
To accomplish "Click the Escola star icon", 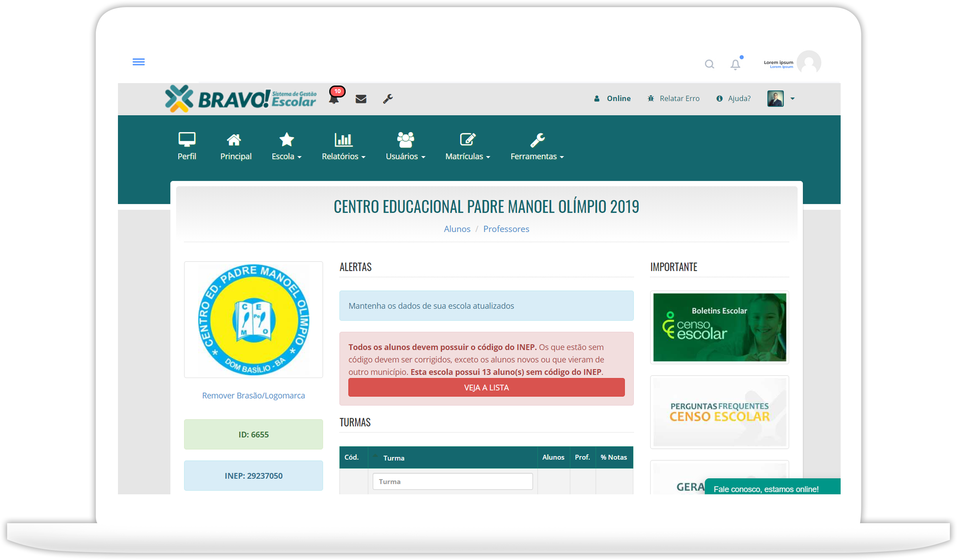I will coord(287,139).
